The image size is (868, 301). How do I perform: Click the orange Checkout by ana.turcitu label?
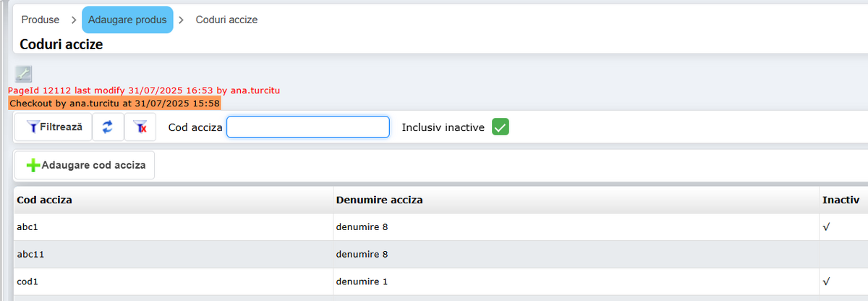[x=114, y=103]
